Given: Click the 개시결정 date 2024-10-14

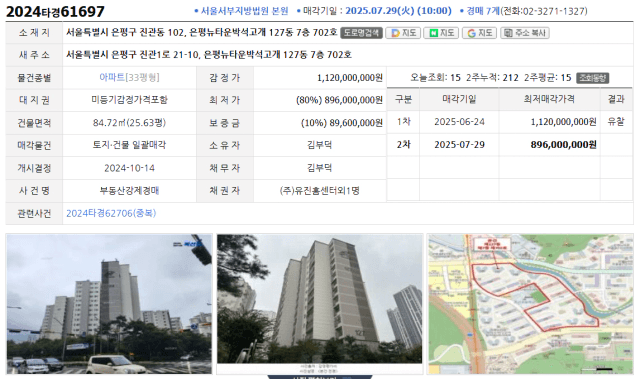Looking at the screenshot, I should tap(129, 168).
